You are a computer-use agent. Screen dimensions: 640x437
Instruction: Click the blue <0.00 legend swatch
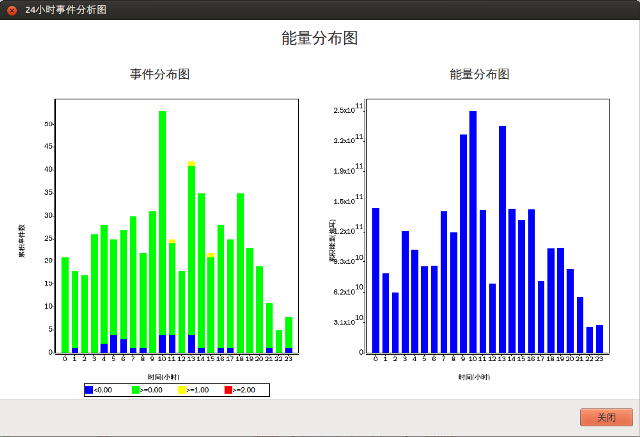tap(89, 389)
